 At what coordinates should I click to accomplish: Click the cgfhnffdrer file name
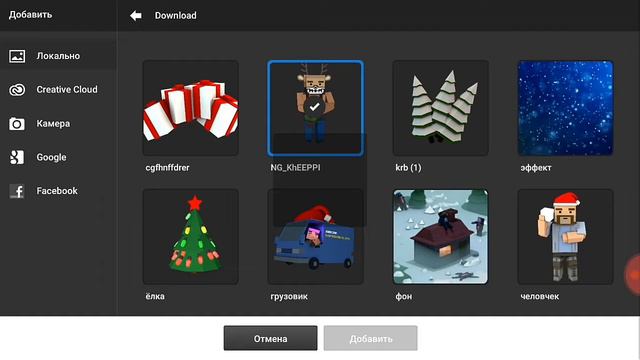click(167, 168)
